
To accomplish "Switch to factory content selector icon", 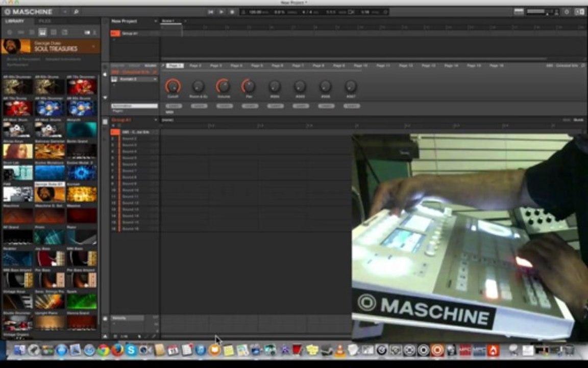I will point(87,33).
